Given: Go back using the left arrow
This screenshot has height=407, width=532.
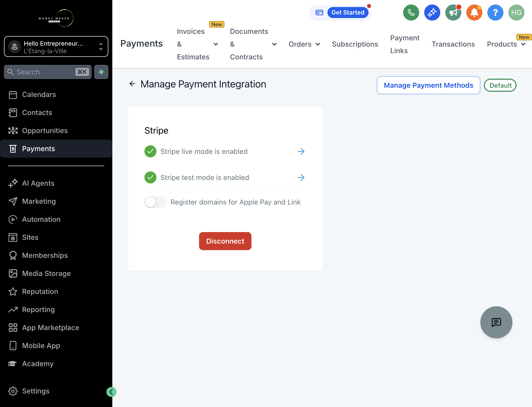Looking at the screenshot, I should coord(132,84).
